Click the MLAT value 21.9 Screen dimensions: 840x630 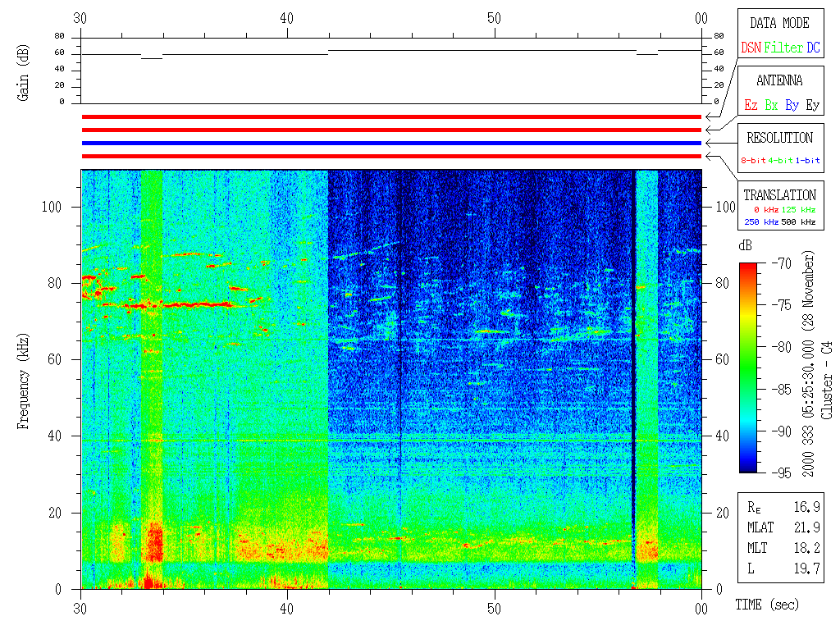807,527
